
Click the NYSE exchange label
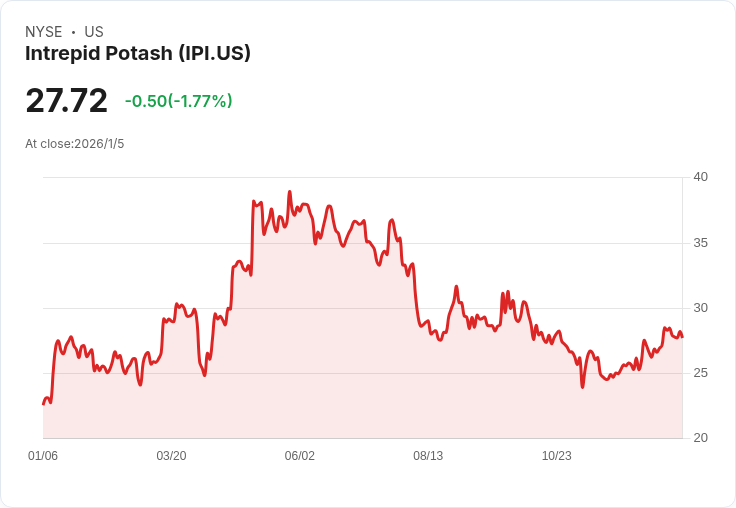click(44, 32)
